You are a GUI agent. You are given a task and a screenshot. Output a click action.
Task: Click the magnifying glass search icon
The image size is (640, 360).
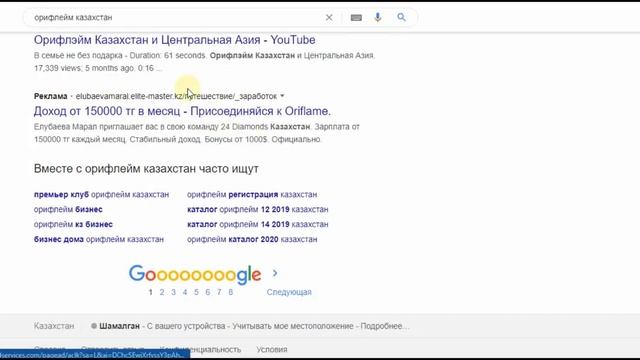point(402,17)
